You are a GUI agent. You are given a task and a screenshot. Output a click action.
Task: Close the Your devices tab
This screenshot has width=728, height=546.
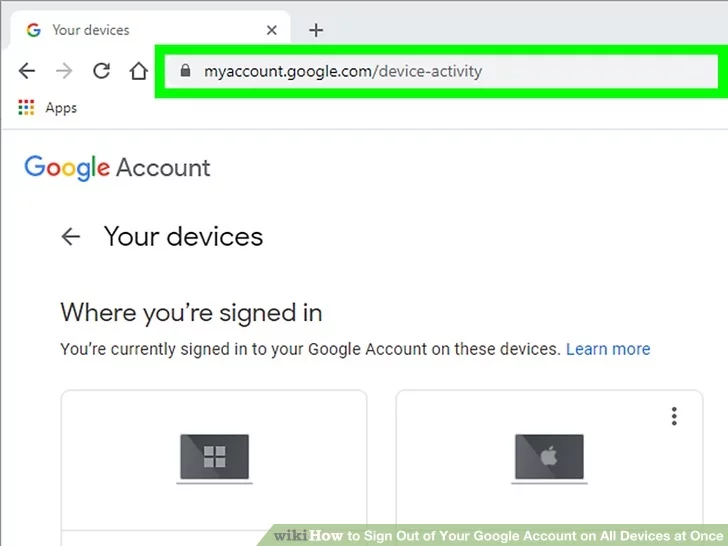(272, 31)
